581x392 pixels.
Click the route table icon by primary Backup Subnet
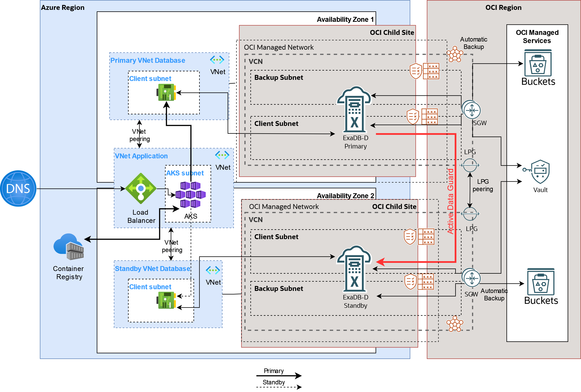pos(431,71)
